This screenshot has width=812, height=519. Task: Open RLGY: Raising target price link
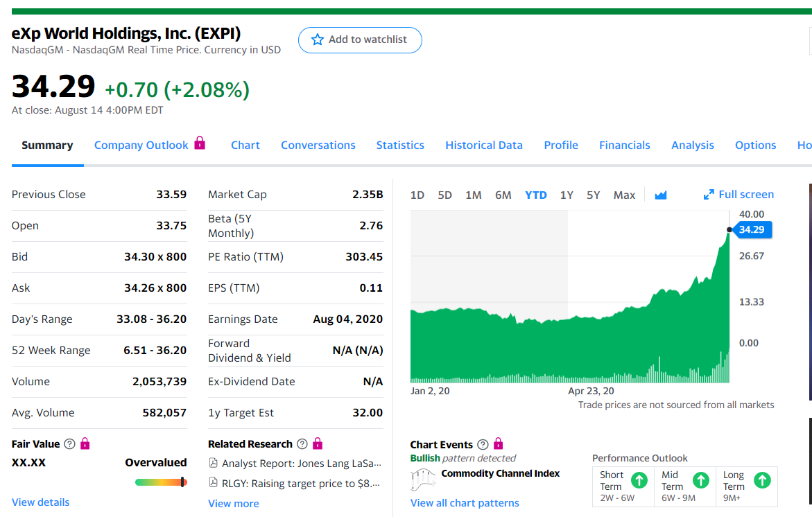tap(301, 483)
